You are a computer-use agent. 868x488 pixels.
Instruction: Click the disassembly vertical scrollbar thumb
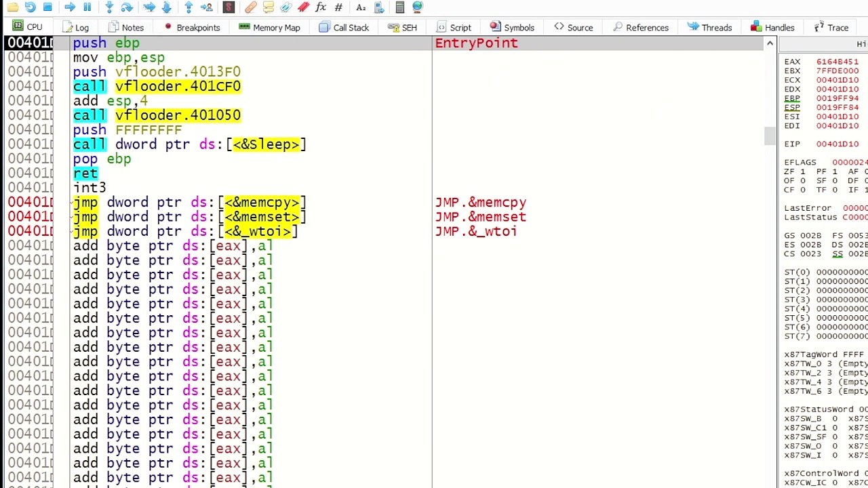pos(770,136)
